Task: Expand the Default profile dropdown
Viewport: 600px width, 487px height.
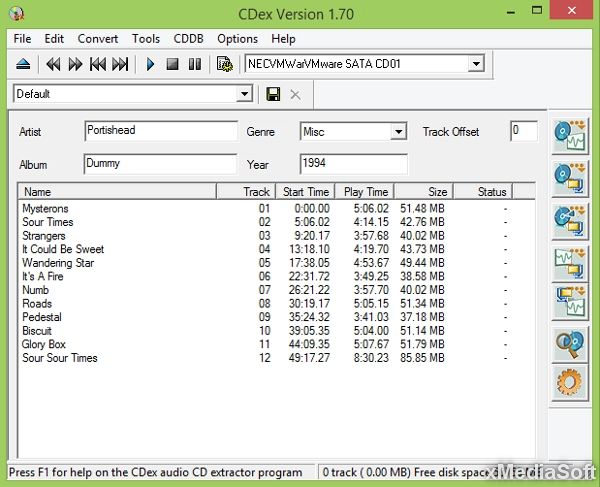Action: pyautogui.click(x=244, y=94)
